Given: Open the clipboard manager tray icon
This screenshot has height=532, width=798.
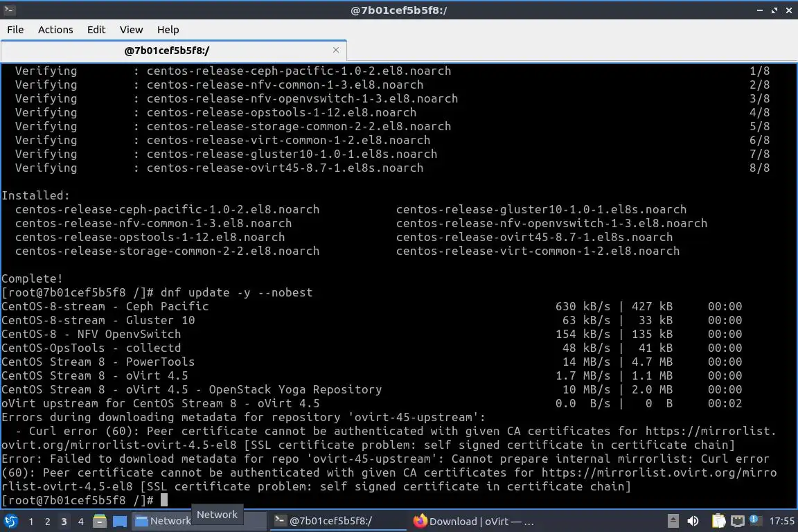Looking at the screenshot, I should point(718,521).
